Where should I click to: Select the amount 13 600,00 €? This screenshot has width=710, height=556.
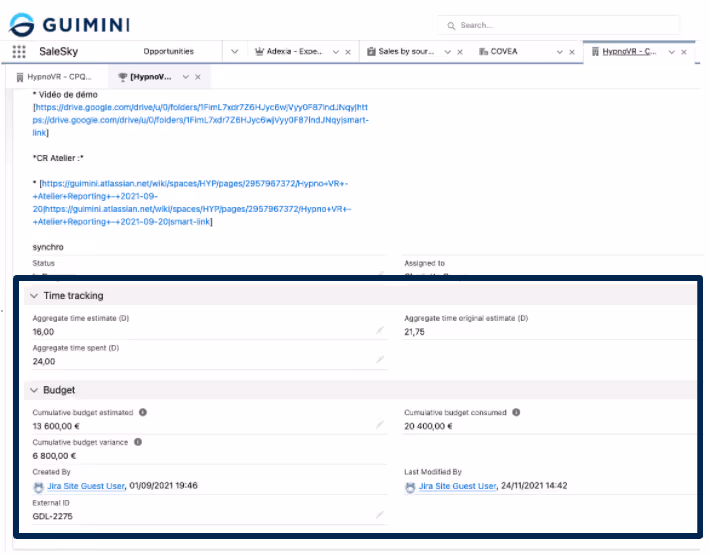[x=56, y=426]
